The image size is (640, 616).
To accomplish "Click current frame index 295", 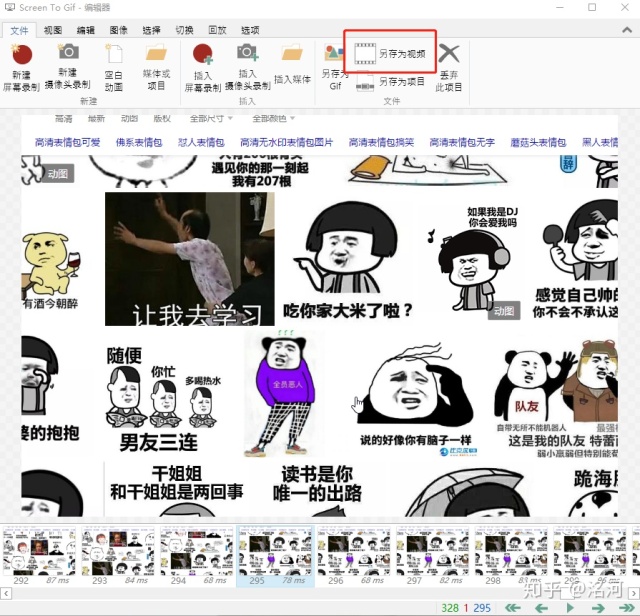I will 482,608.
